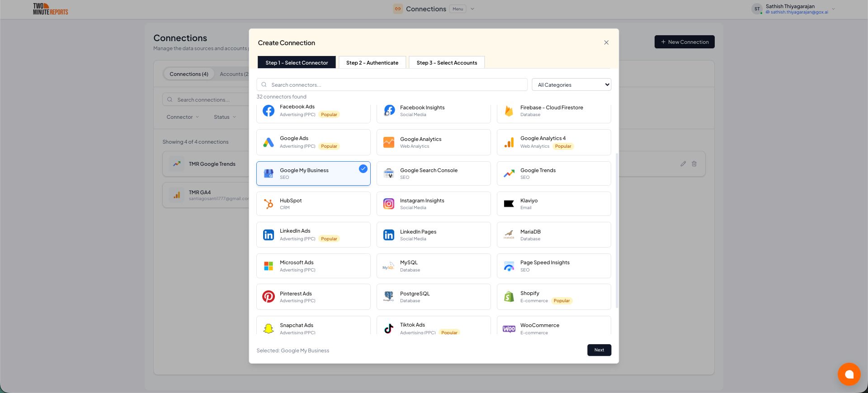Pick the Shopify connector icon
Screen dimensions: 868x393
[509, 297]
